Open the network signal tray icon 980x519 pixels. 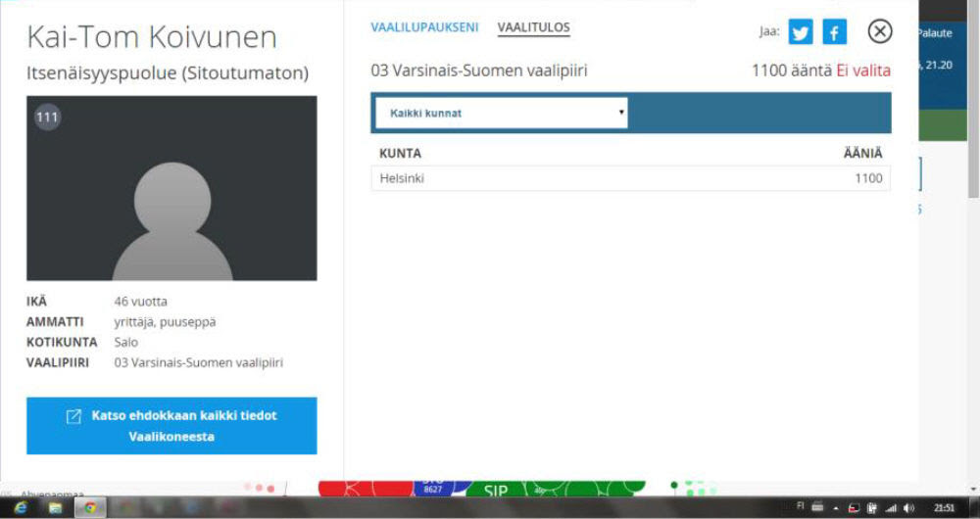point(891,508)
